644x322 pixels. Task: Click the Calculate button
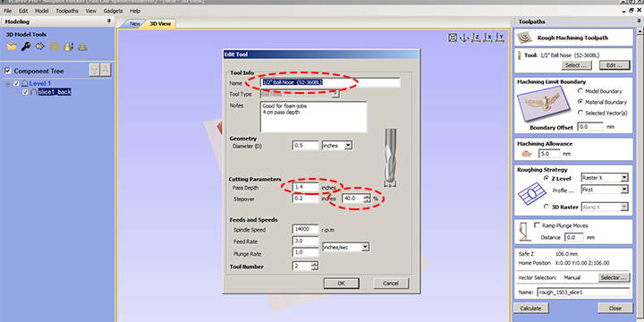coord(530,309)
